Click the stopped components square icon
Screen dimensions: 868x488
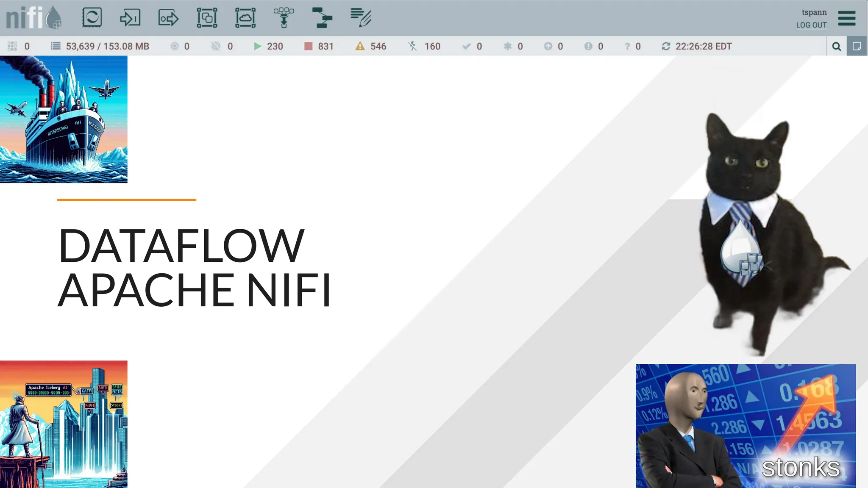(x=308, y=46)
